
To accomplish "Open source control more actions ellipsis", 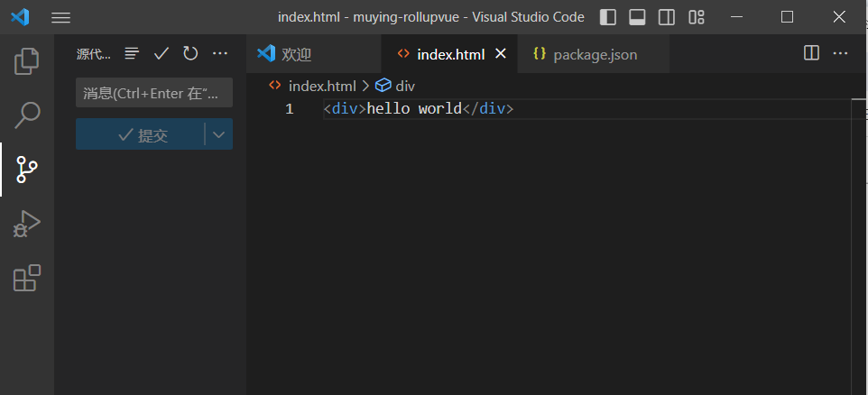I will pos(220,54).
